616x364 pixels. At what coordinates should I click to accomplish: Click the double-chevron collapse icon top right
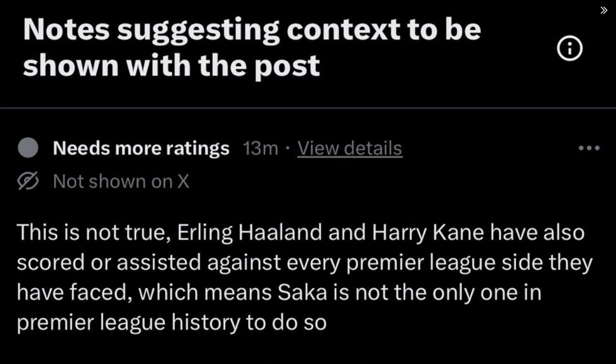(604, 10)
